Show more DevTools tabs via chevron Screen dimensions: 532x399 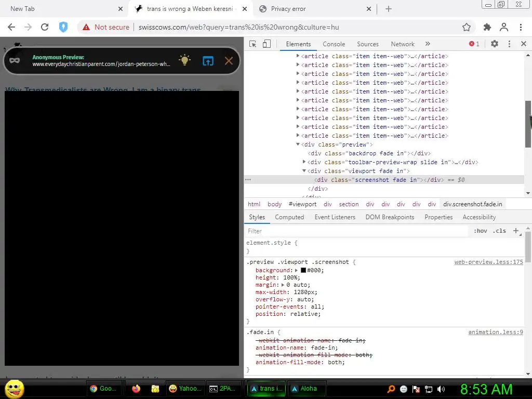(x=428, y=44)
